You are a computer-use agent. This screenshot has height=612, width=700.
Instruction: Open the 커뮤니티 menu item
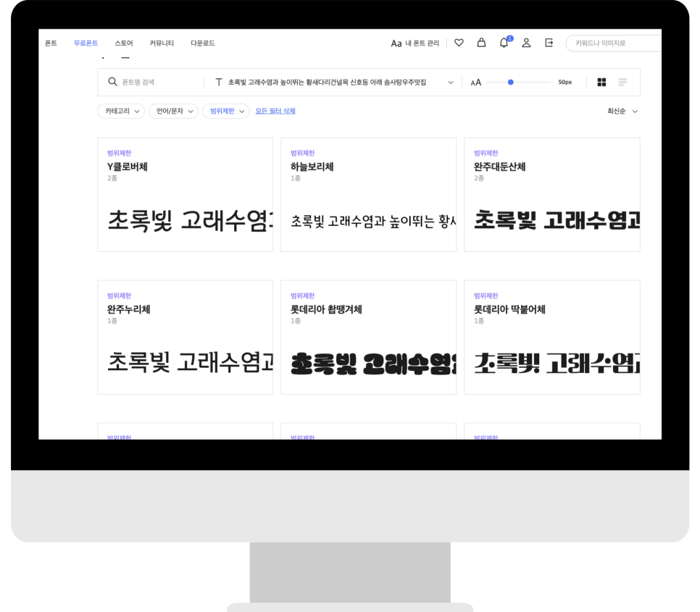[162, 43]
